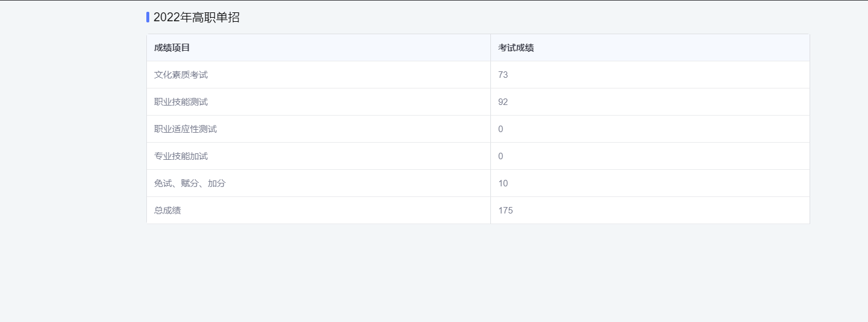
Task: Click the blue bar marker beside the title
Action: point(148,17)
